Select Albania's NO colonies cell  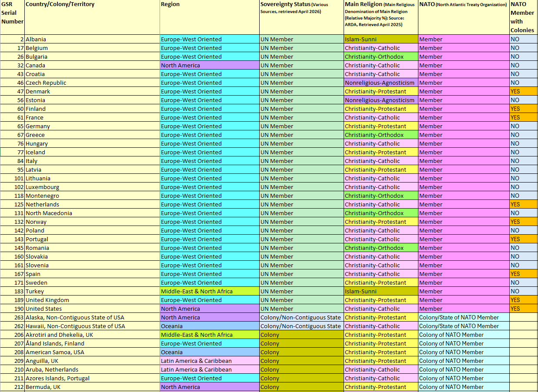tap(524, 39)
